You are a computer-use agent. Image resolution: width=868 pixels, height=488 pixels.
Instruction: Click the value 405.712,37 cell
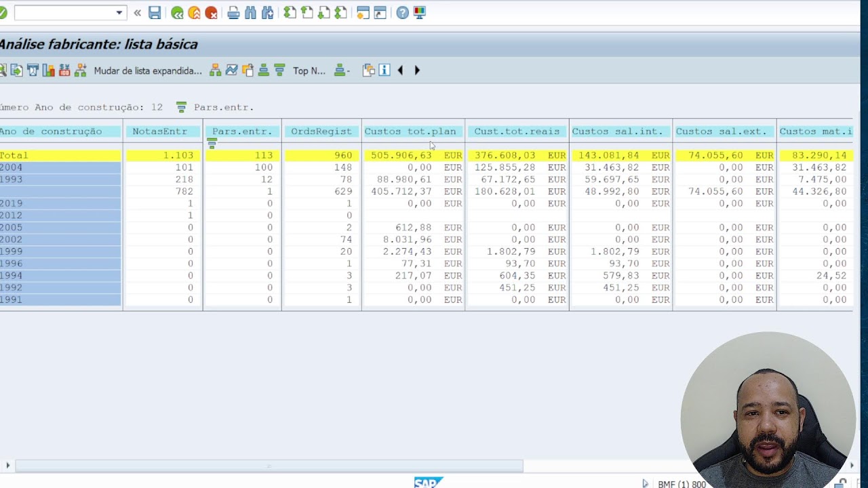401,192
